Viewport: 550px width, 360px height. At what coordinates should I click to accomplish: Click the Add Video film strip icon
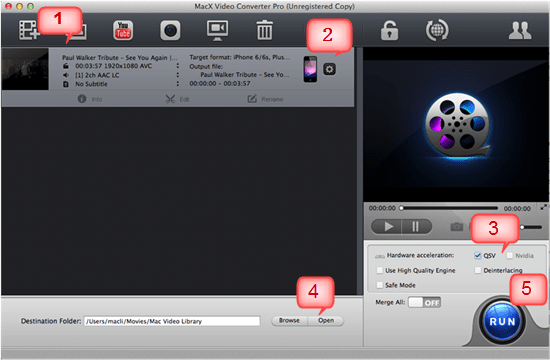[28, 30]
